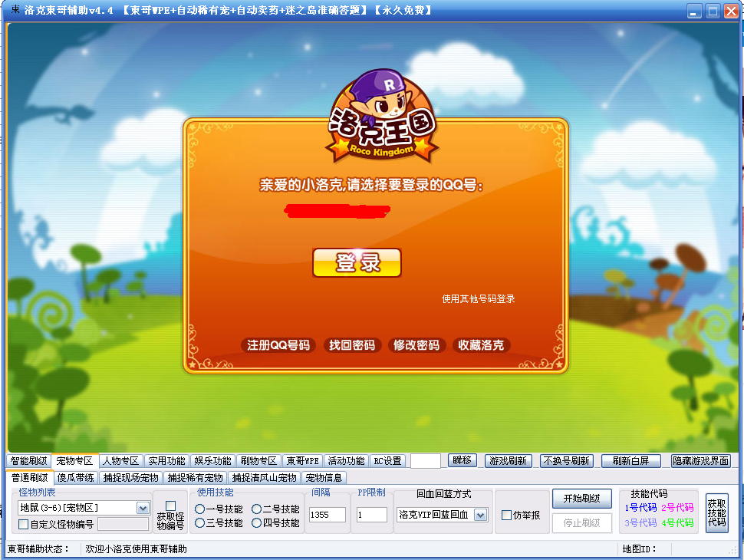
Task: Toggle the 仿举报 checkbox
Action: tap(506, 515)
